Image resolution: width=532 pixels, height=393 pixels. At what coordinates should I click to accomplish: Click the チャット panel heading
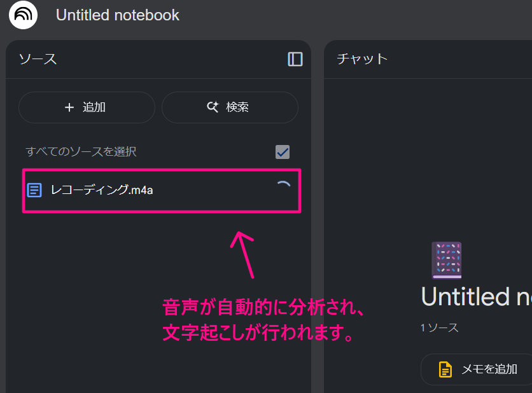pyautogui.click(x=362, y=59)
